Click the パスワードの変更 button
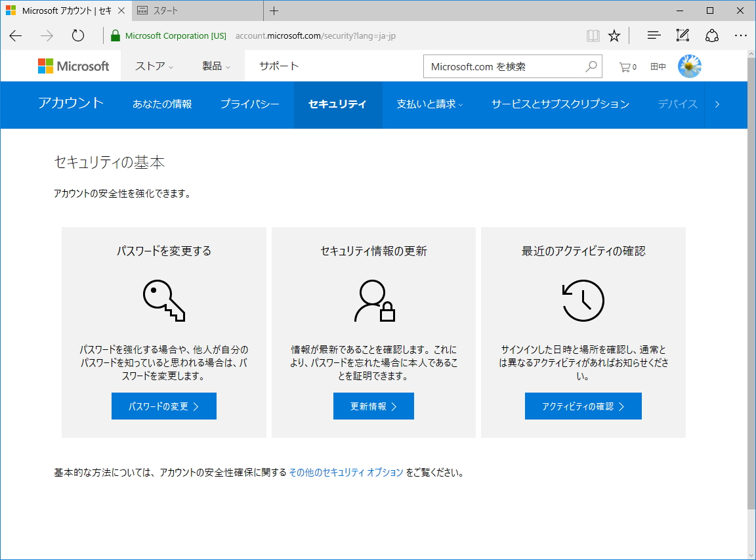 tap(163, 406)
